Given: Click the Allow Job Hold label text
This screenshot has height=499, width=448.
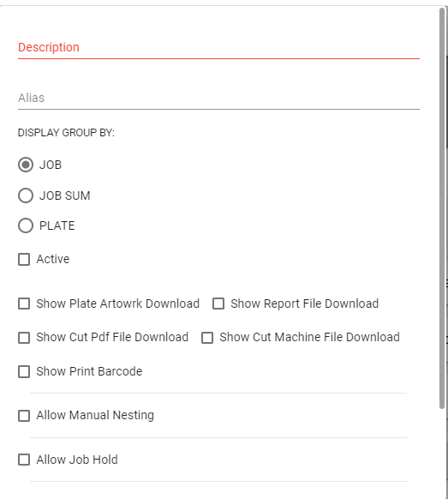Looking at the screenshot, I should point(77,460).
